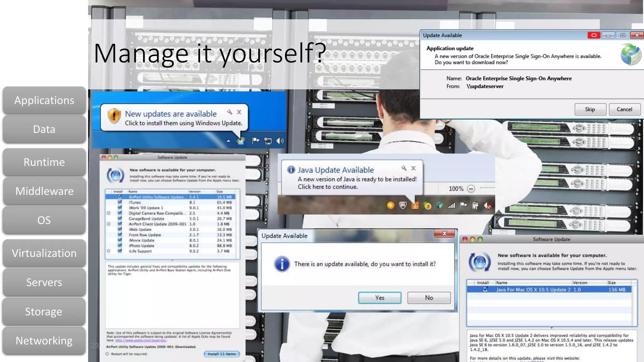Close the Yes/No Update Available dialog with X
The height and width of the screenshot is (362, 644).
pyautogui.click(x=444, y=233)
